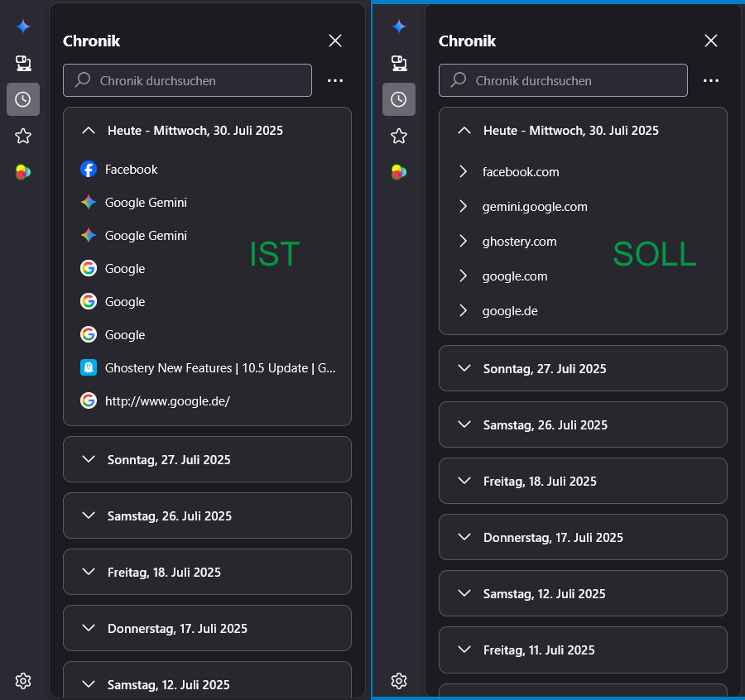745x700 pixels.
Task: Click the history clock icon in IST sidebar
Action: coord(23,99)
